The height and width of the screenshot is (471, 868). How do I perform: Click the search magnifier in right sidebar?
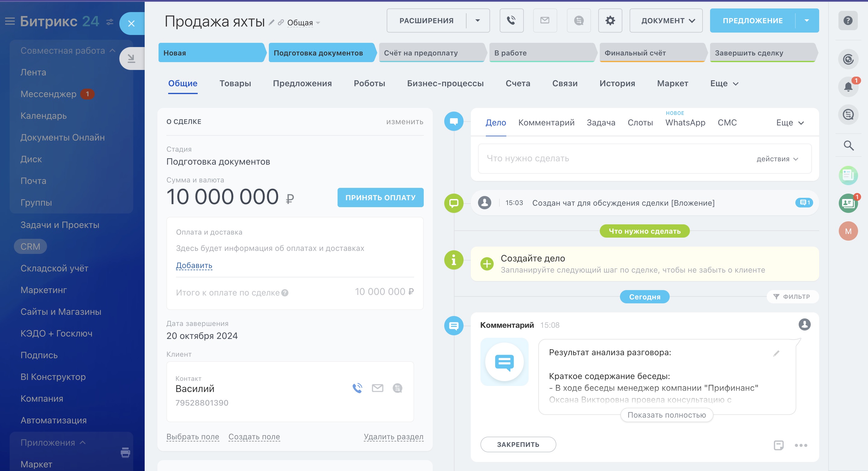(848, 146)
